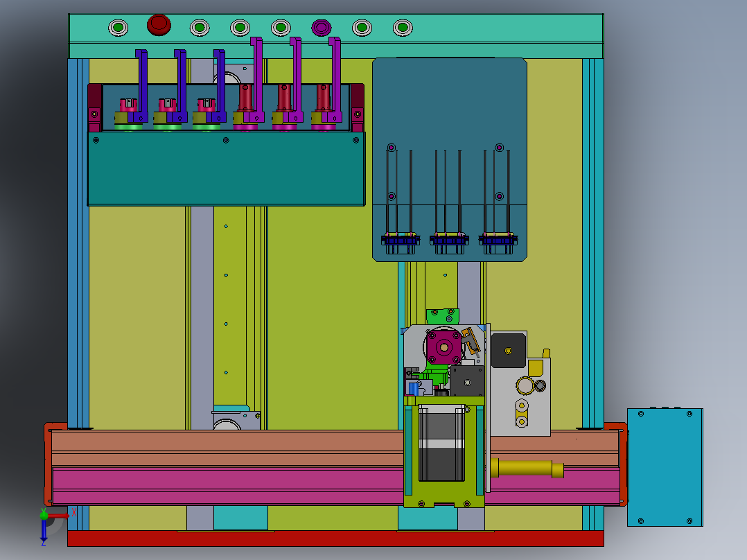
Task: Select the yellow cylindrical handle on the rail
Action: pyautogui.click(x=527, y=469)
